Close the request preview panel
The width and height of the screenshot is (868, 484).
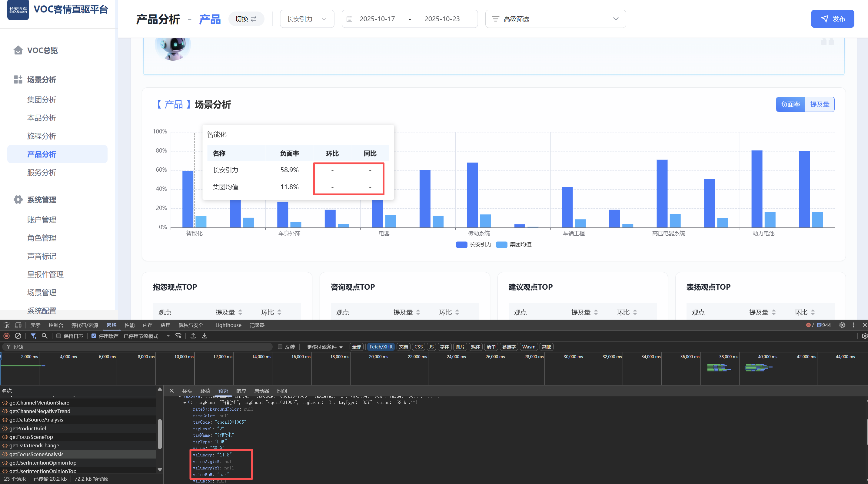pos(171,391)
